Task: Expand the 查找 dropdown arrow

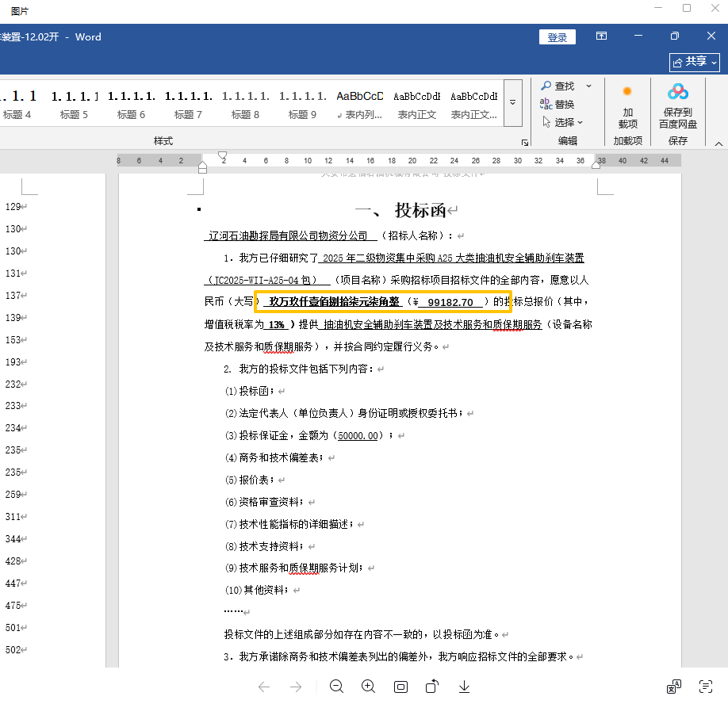Action: pyautogui.click(x=588, y=86)
